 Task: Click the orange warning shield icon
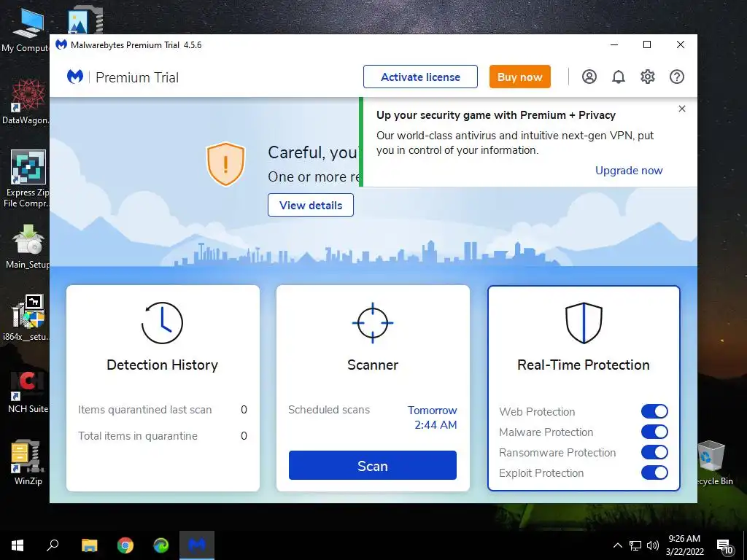coord(225,164)
